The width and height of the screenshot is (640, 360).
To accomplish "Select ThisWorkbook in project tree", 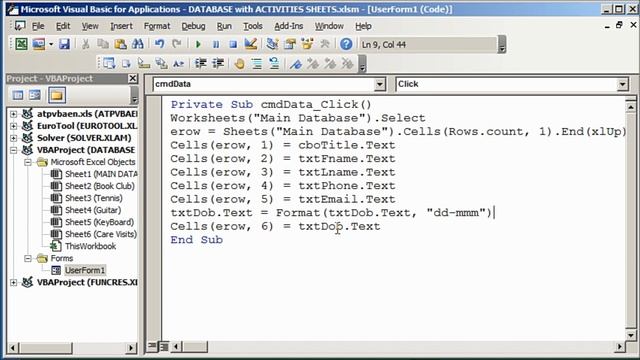I will coord(90,247).
